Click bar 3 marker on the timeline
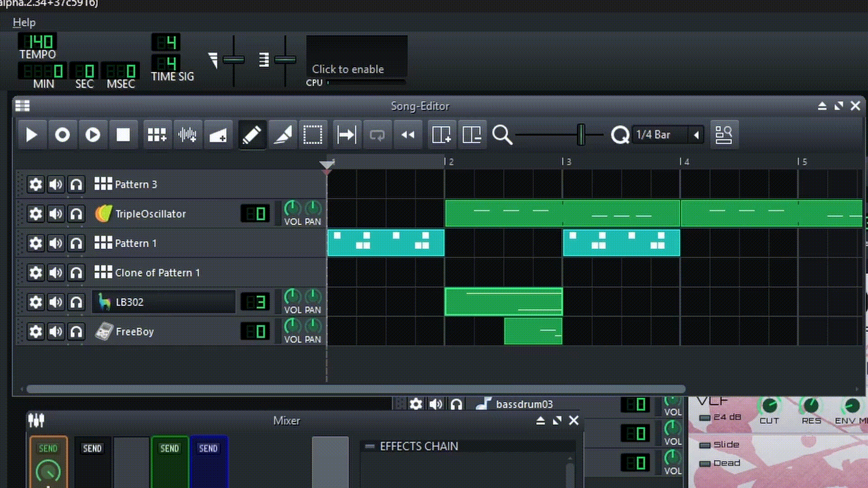Viewport: 868px width, 488px height. tap(566, 162)
